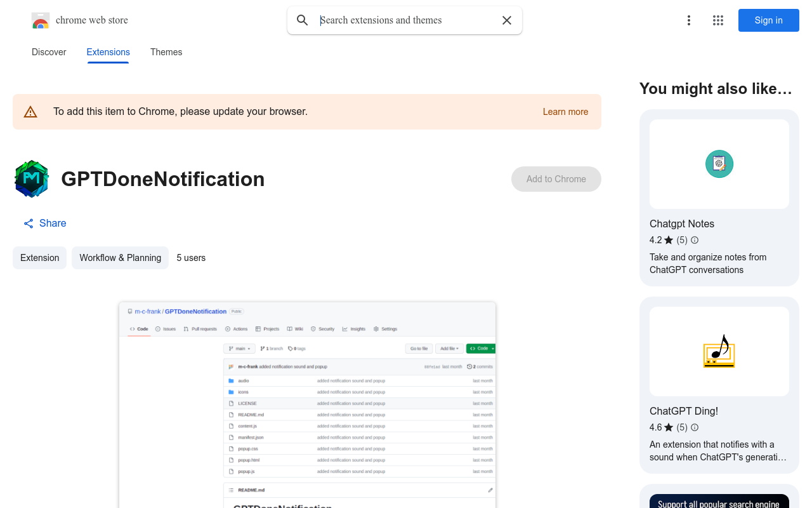The width and height of the screenshot is (812, 508).
Task: Click the Chrome Web Store logo
Action: pos(41,20)
